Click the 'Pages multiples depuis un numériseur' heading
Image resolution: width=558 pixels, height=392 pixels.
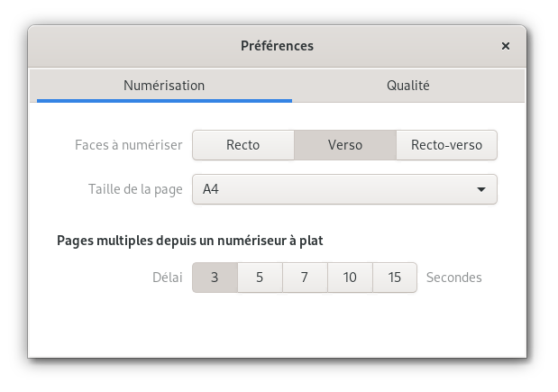[189, 241]
